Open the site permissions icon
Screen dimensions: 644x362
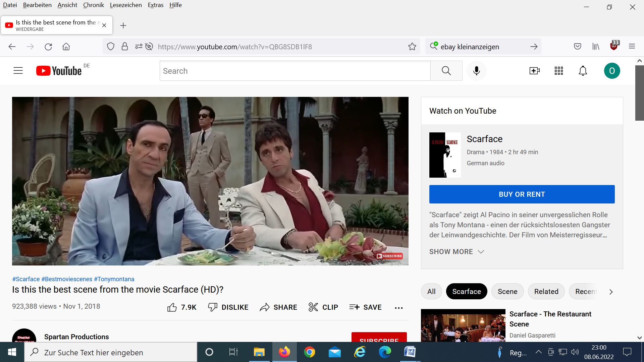coord(139,47)
